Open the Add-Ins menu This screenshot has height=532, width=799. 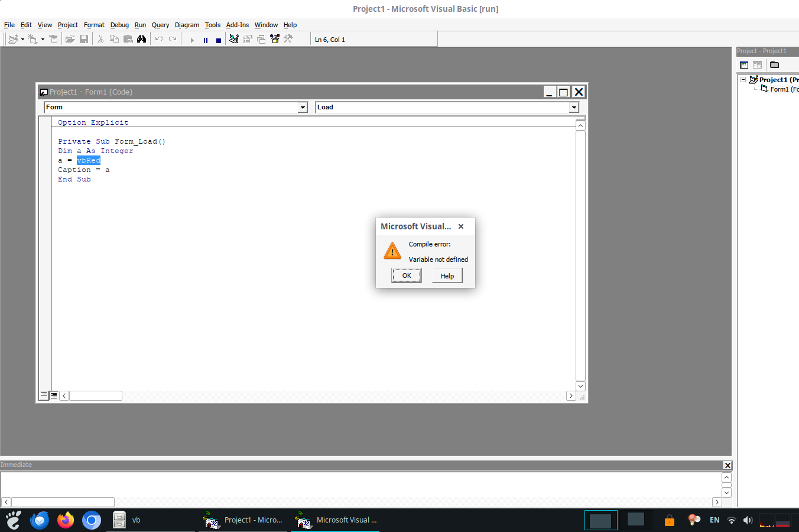[x=238, y=25]
